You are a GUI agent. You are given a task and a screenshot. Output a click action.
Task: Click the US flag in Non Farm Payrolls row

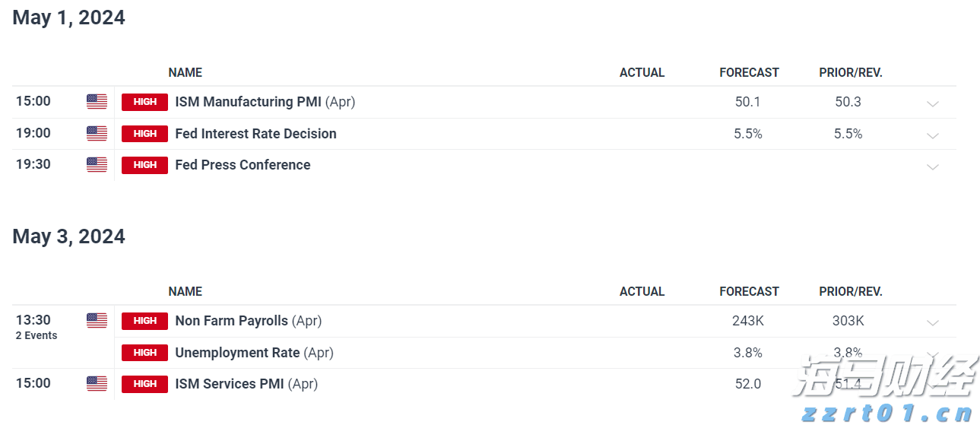pos(97,321)
